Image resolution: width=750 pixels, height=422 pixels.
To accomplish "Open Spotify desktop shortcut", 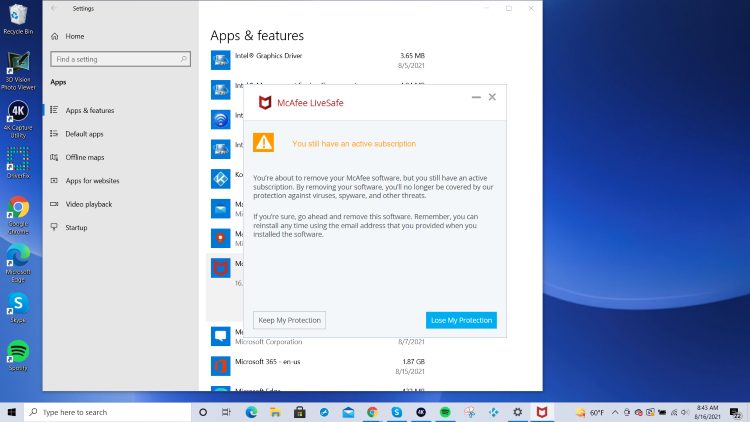I will click(18, 356).
